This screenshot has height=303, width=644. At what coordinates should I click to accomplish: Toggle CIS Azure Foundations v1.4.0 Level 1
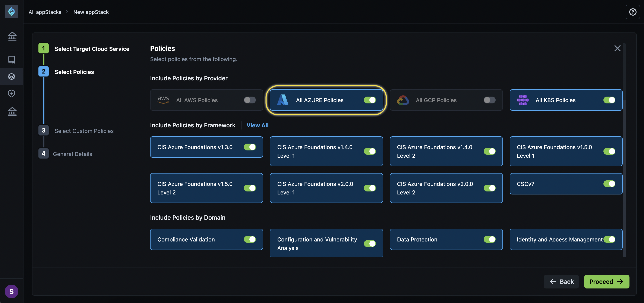(x=370, y=151)
